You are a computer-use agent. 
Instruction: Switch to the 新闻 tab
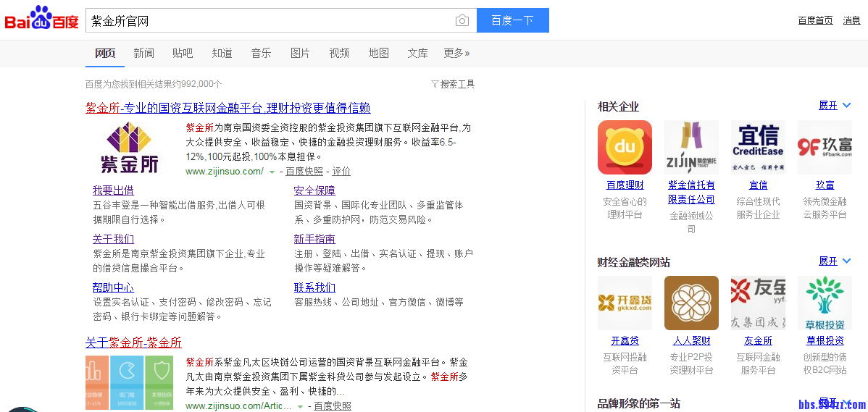coord(144,53)
